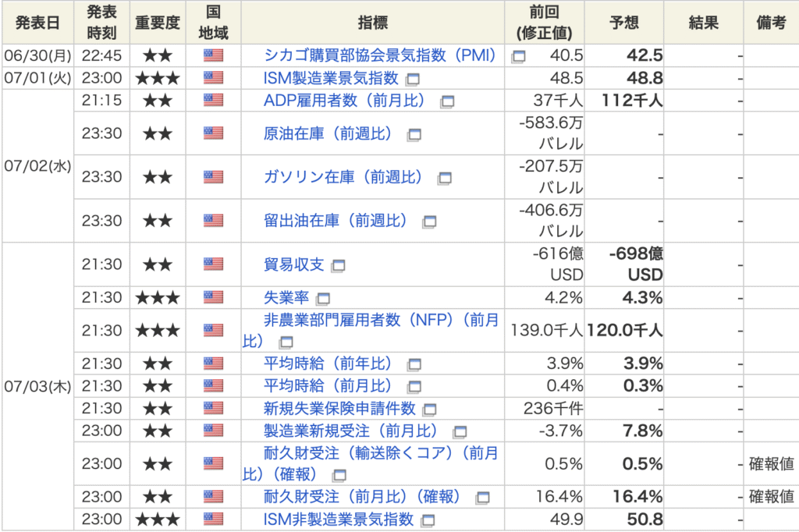Open シカゴ購買部協会景気指数（PMI）link
Screen dimensions: 799x532
tap(380, 55)
